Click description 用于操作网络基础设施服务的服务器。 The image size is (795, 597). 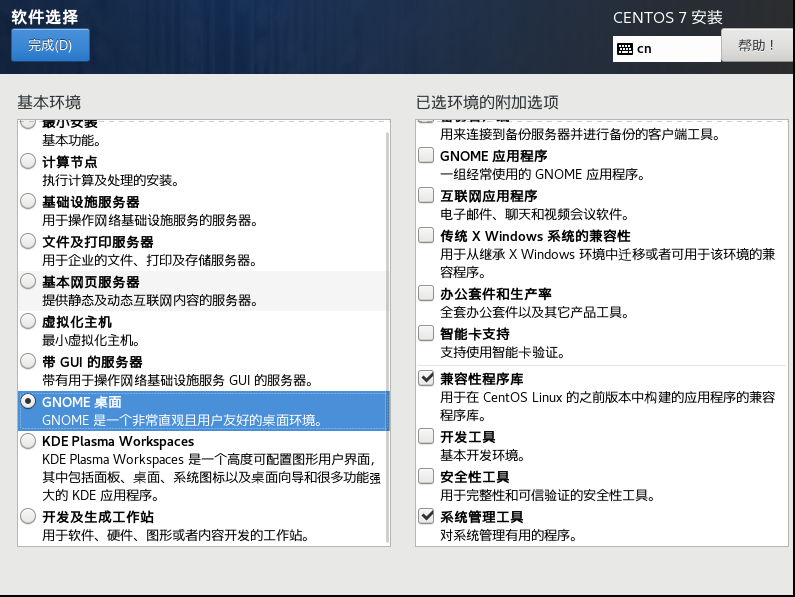[150, 221]
